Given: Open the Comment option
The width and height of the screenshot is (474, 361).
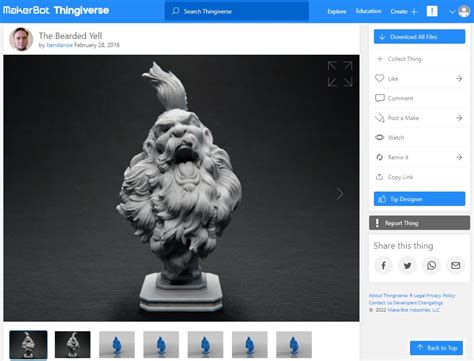Looking at the screenshot, I should tap(419, 98).
